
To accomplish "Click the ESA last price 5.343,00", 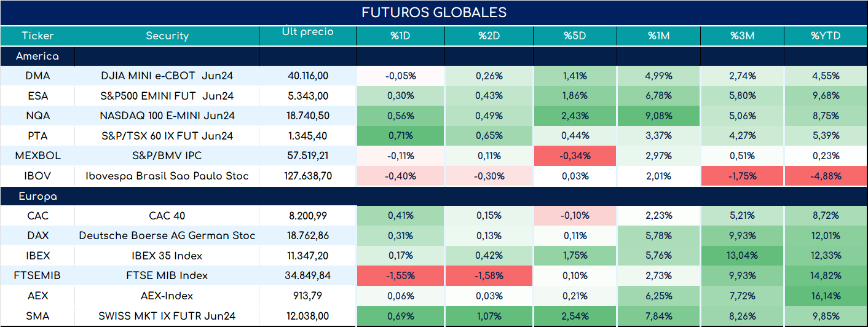I will coord(307,96).
